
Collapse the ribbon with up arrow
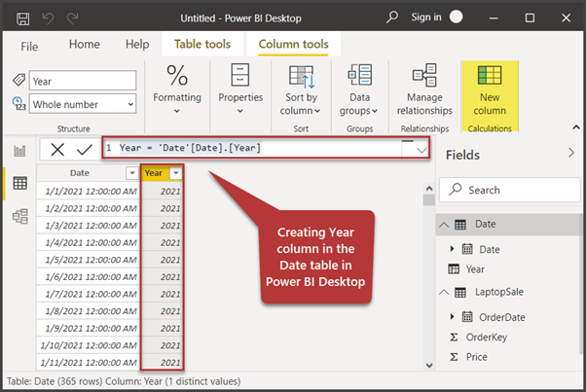coord(576,127)
